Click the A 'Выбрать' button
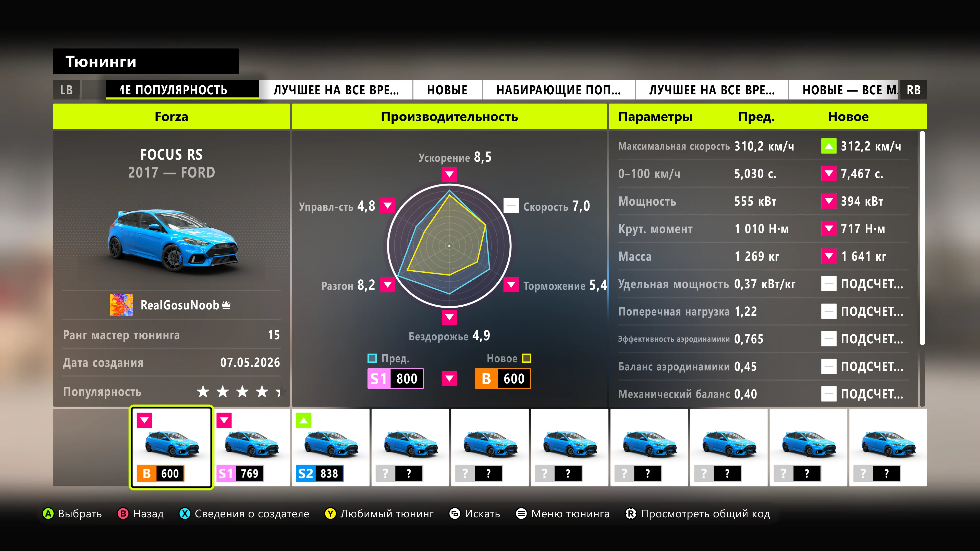Image resolution: width=980 pixels, height=551 pixels. click(72, 514)
